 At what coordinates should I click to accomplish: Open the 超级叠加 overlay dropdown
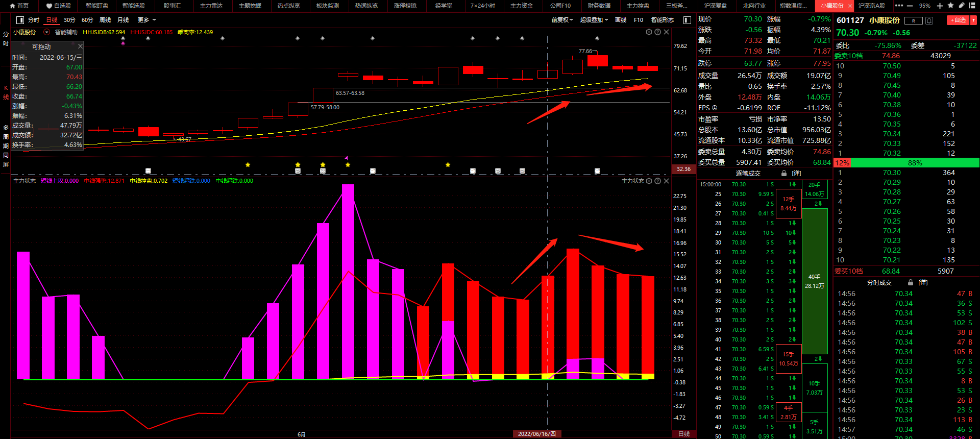coord(594,20)
